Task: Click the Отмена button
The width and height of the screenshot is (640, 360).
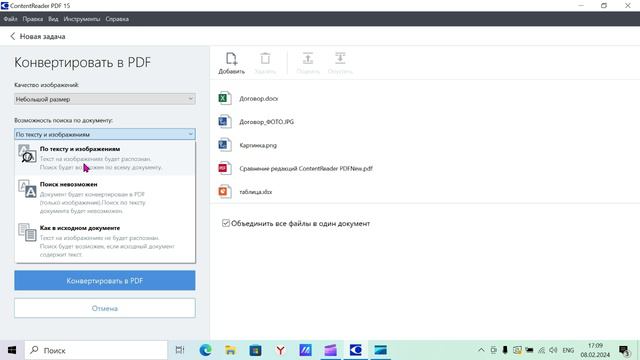Action: (105, 308)
